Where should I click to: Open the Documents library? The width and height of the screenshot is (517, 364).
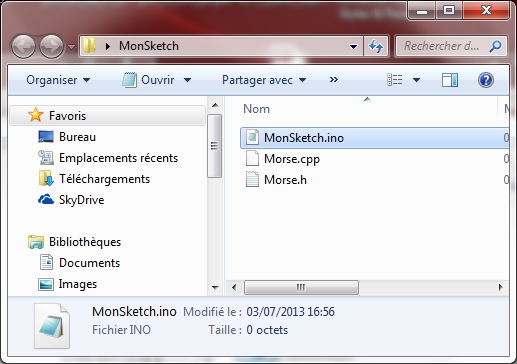click(x=89, y=263)
